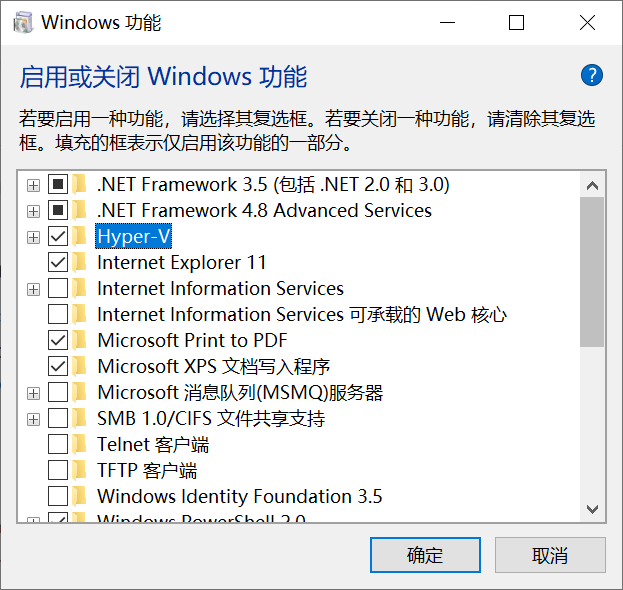Screen dimensions: 623x590
Task: Click folder icon beside SMB 1.0/CIFS 文件共享支持
Action: click(x=81, y=419)
